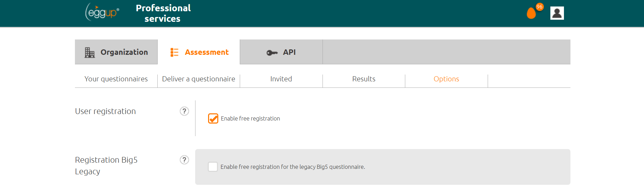Open the user profile avatar
This screenshot has height=194, width=644.
point(557,13)
